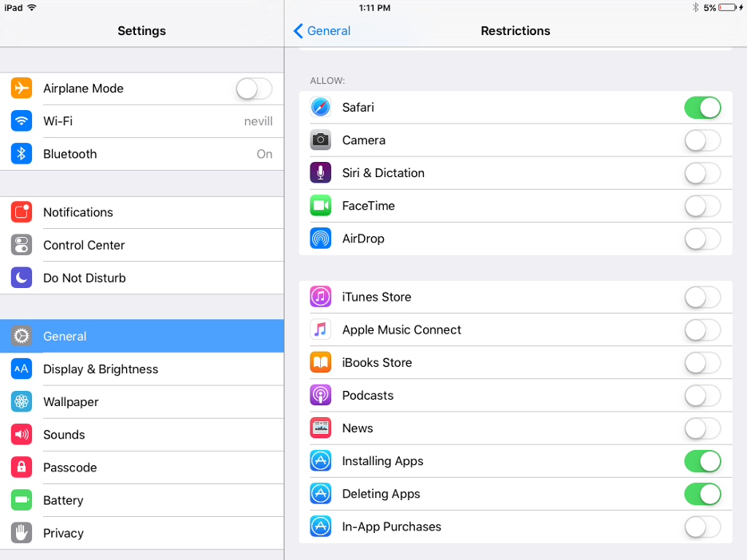Open the Passcode settings row
The image size is (747, 560).
[x=142, y=467]
